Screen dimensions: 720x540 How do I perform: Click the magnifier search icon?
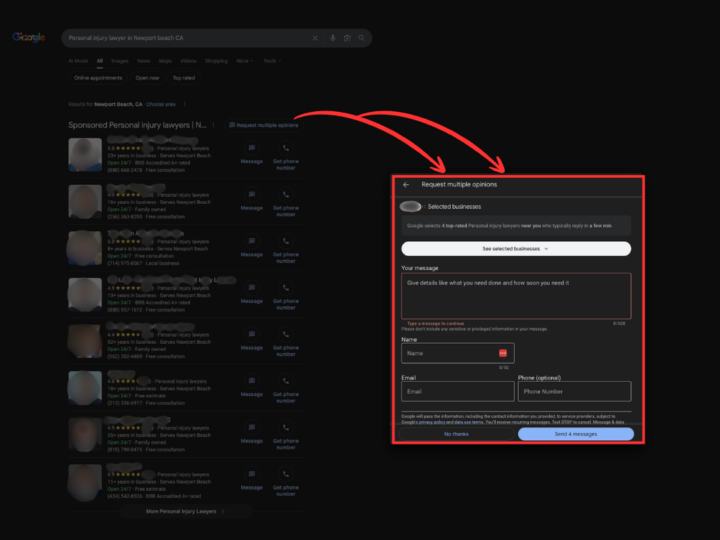362,38
